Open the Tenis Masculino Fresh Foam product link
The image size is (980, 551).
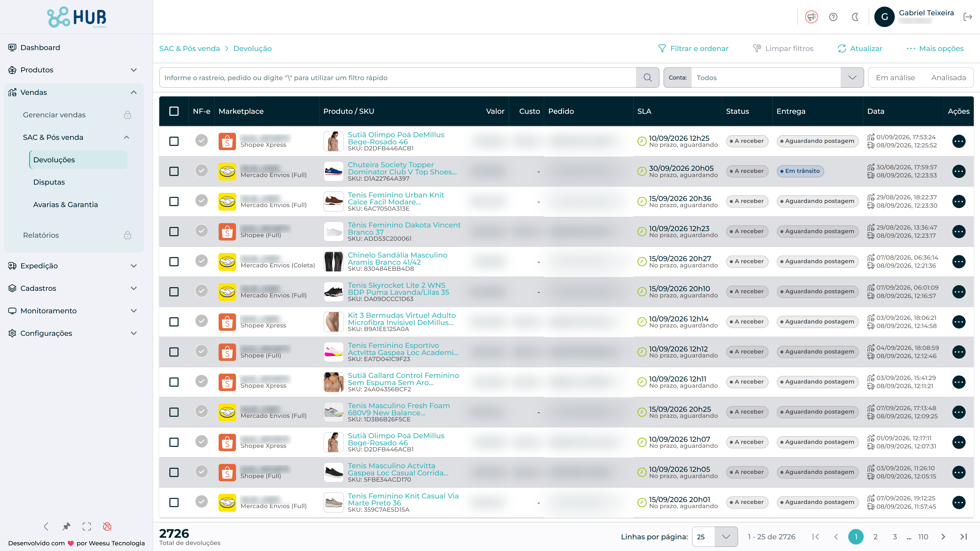399,409
